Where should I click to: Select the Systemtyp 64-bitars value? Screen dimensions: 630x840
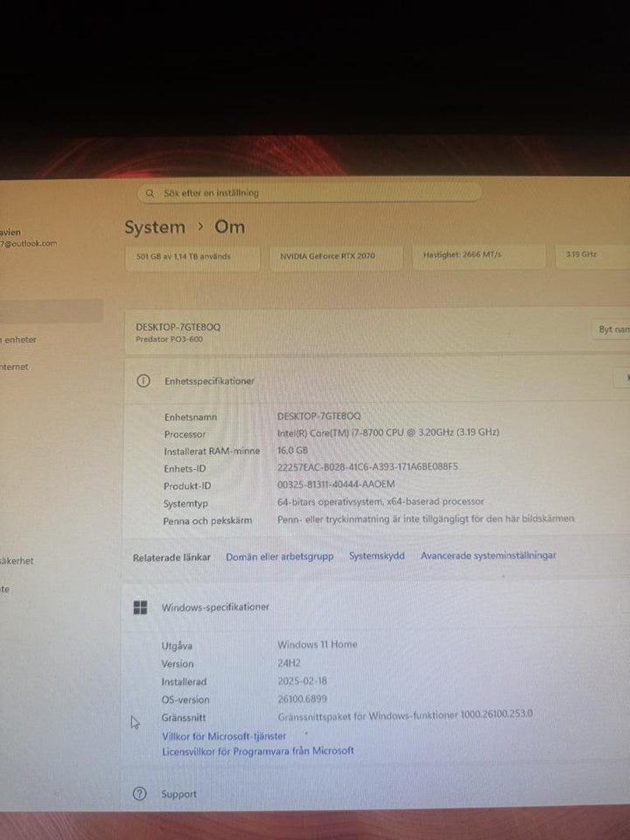[x=381, y=501]
